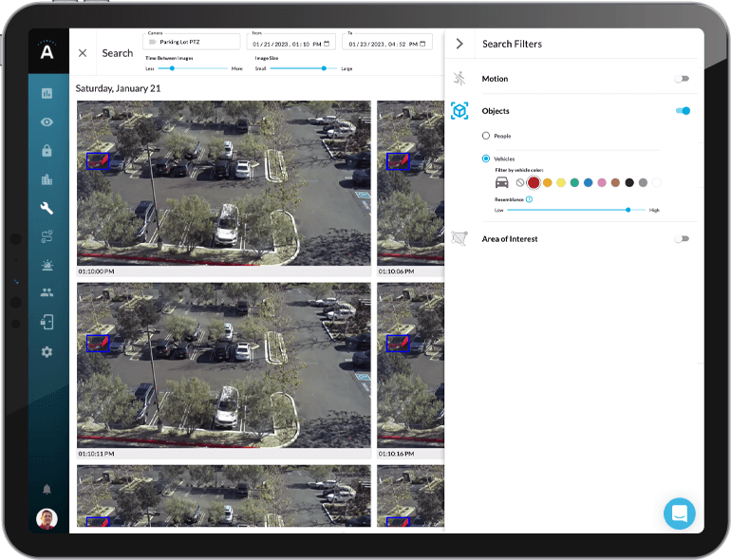Collapse Search Filters with chevron arrow

pyautogui.click(x=459, y=44)
